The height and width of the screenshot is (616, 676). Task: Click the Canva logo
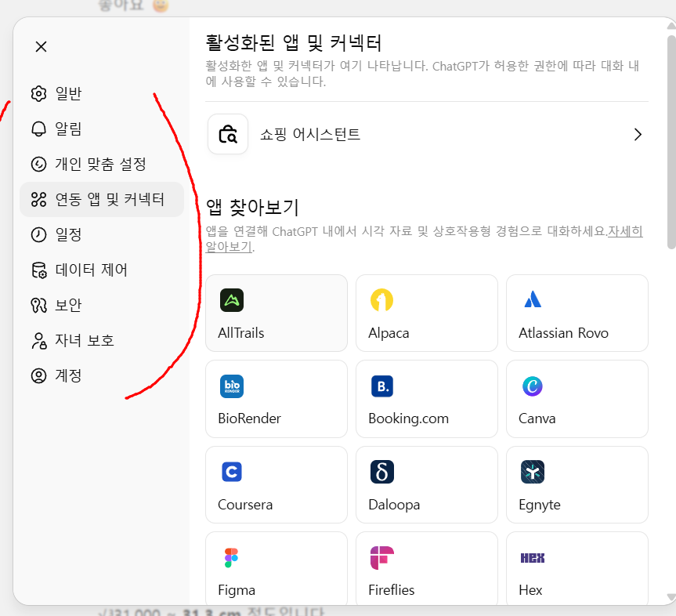pos(533,386)
